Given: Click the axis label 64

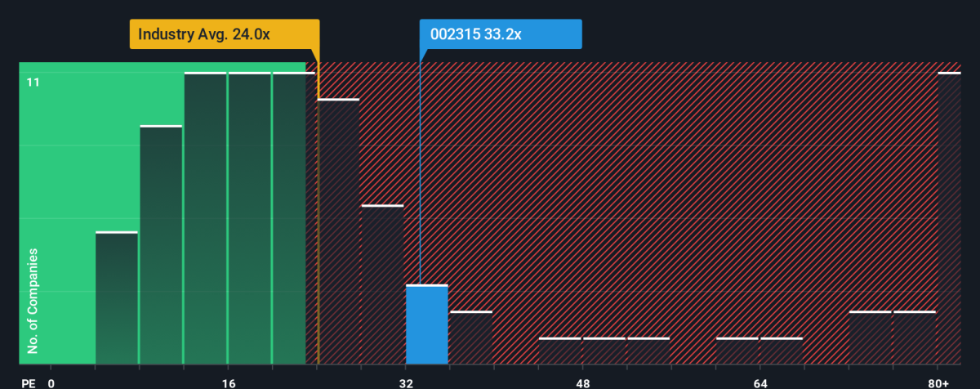Looking at the screenshot, I should tap(760, 382).
